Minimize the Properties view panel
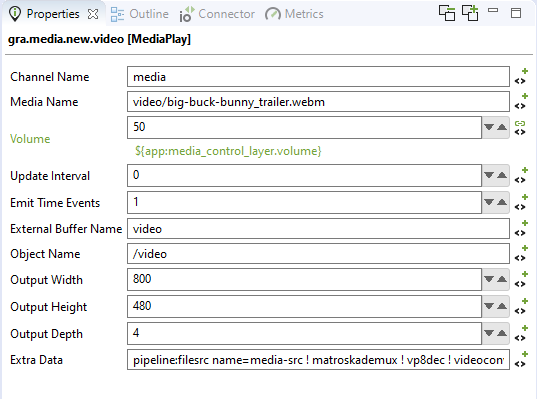Image resolution: width=537 pixels, height=399 pixels. point(493,10)
